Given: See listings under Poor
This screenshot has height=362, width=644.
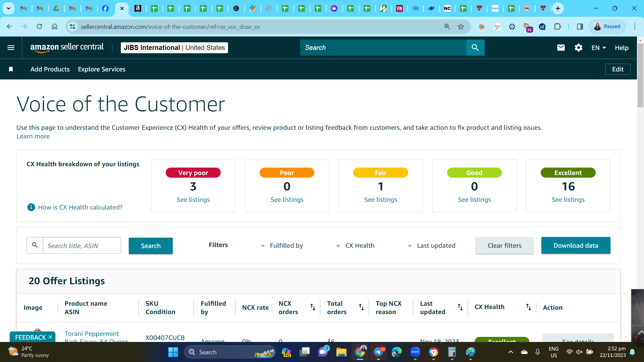Looking at the screenshot, I should click(287, 200).
